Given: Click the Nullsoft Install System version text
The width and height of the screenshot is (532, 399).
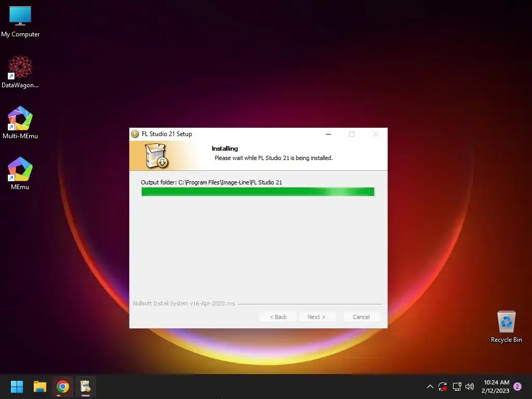Looking at the screenshot, I should coord(184,303).
